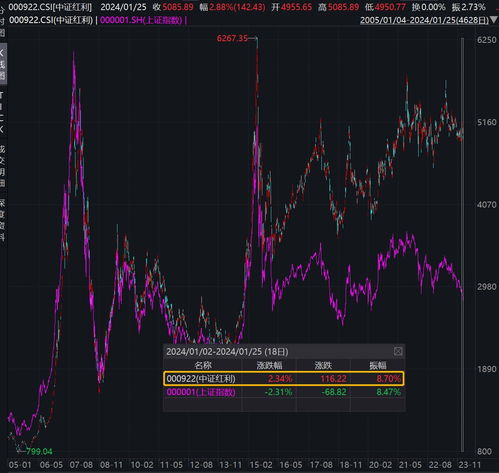Sort by the 振幅 column header

[378, 365]
